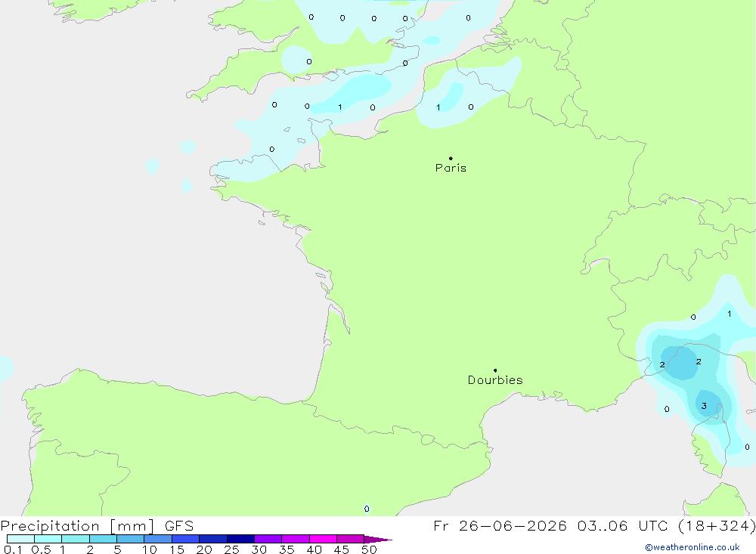Click the Paris city label
Viewport: 756px width, 554px height.
[451, 168]
